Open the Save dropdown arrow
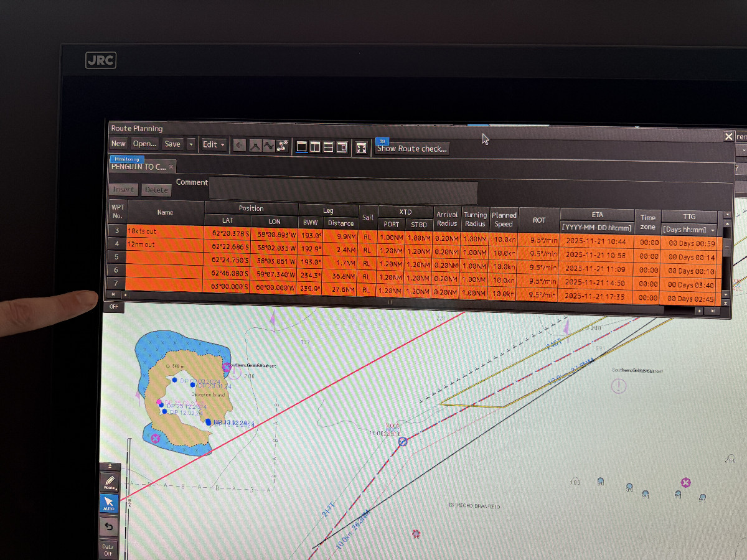The image size is (747, 560). point(191,144)
